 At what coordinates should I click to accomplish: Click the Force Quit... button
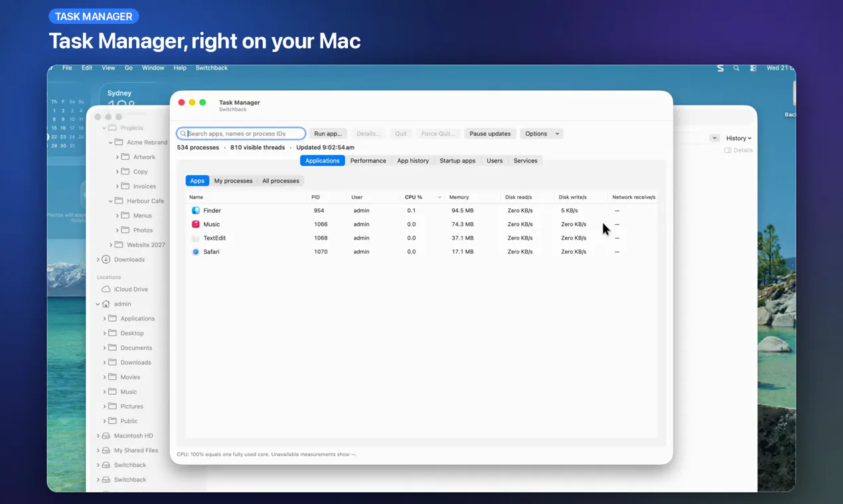(x=438, y=134)
